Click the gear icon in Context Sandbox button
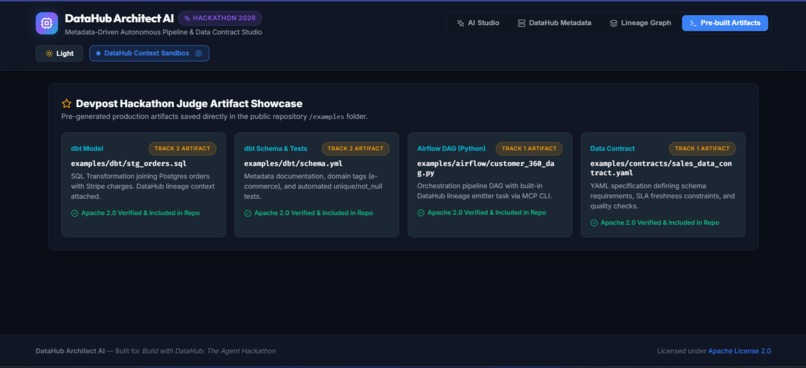The height and width of the screenshot is (368, 806). click(x=198, y=53)
